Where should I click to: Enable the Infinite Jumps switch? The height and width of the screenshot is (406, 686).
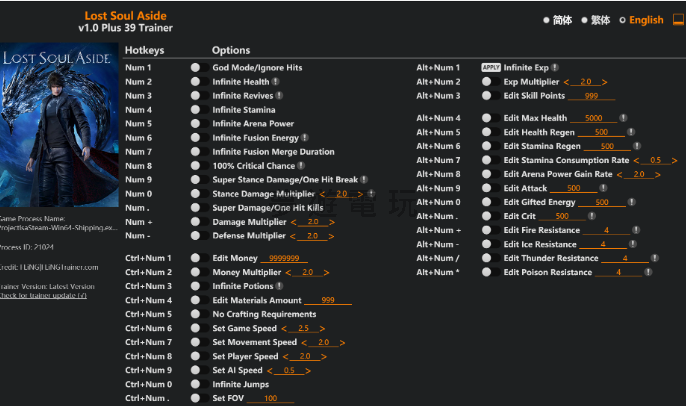point(199,384)
